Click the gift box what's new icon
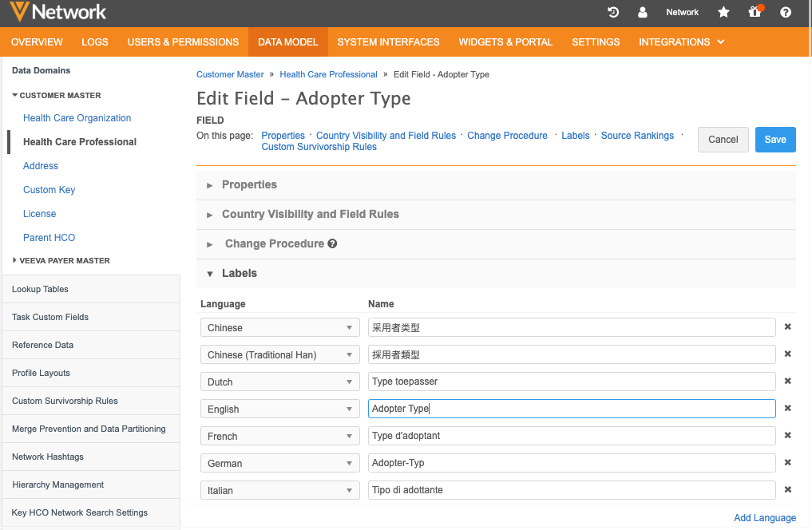 pos(754,12)
